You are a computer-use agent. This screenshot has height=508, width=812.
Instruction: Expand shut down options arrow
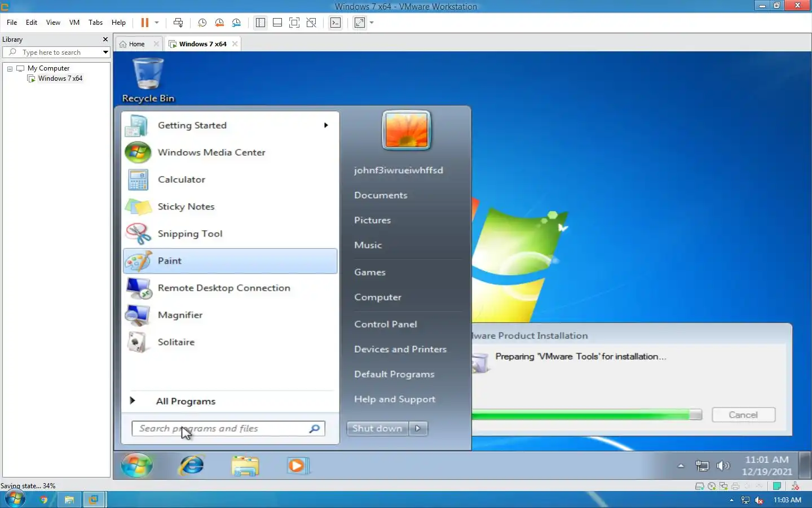(418, 428)
